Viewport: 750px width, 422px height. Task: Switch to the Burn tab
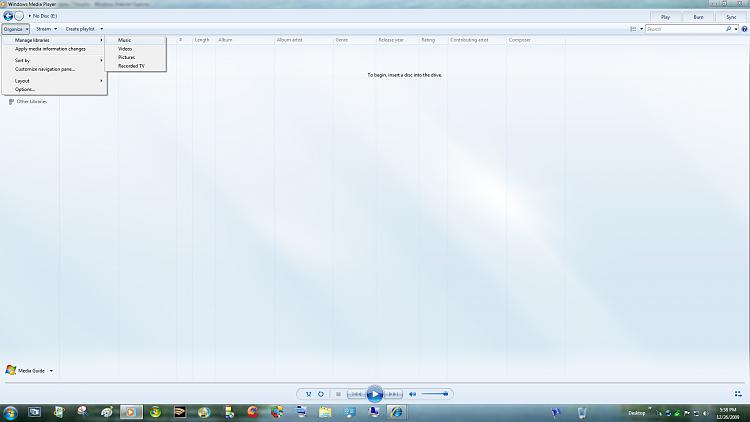[698, 17]
